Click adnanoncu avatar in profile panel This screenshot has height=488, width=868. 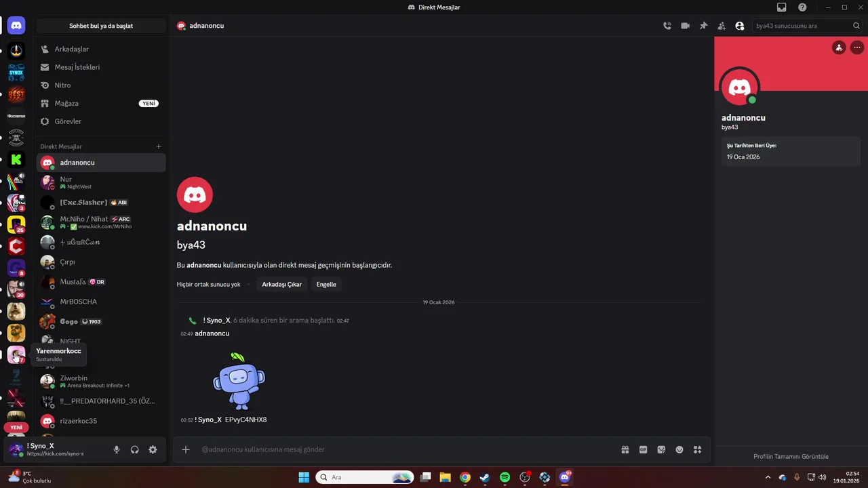(740, 87)
